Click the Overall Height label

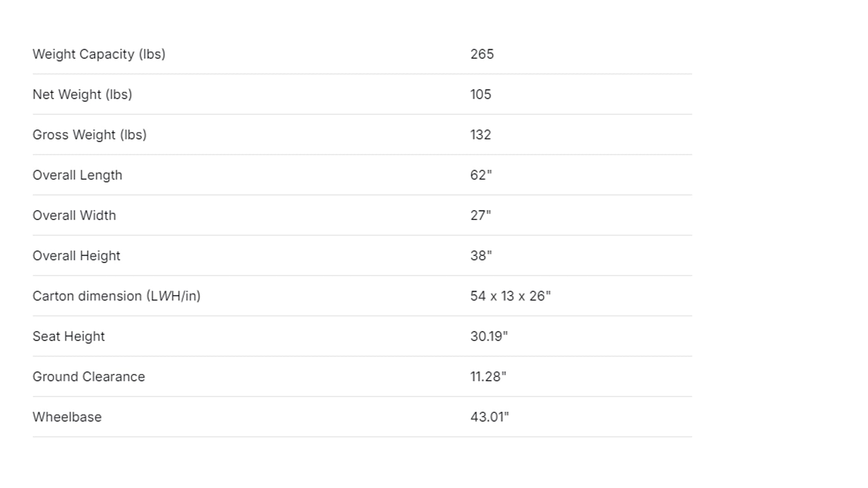76,256
